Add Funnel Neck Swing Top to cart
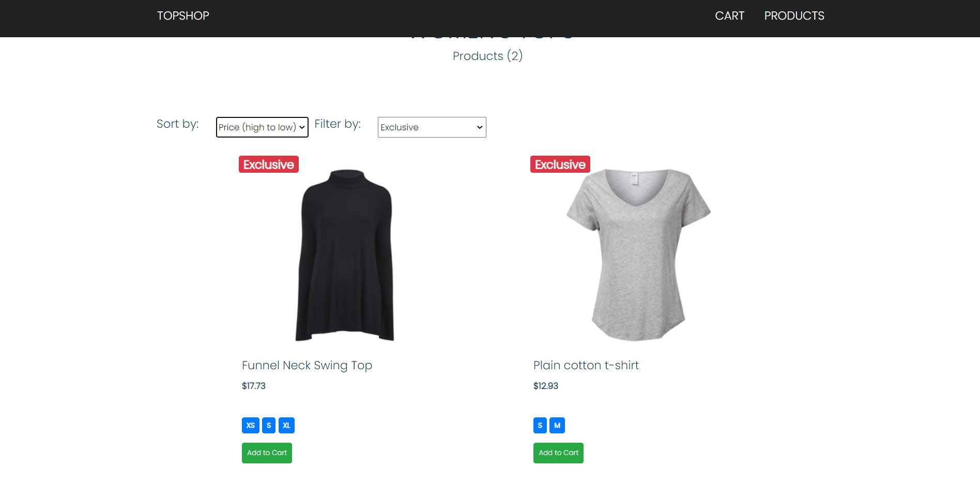The image size is (980, 482). click(x=266, y=453)
